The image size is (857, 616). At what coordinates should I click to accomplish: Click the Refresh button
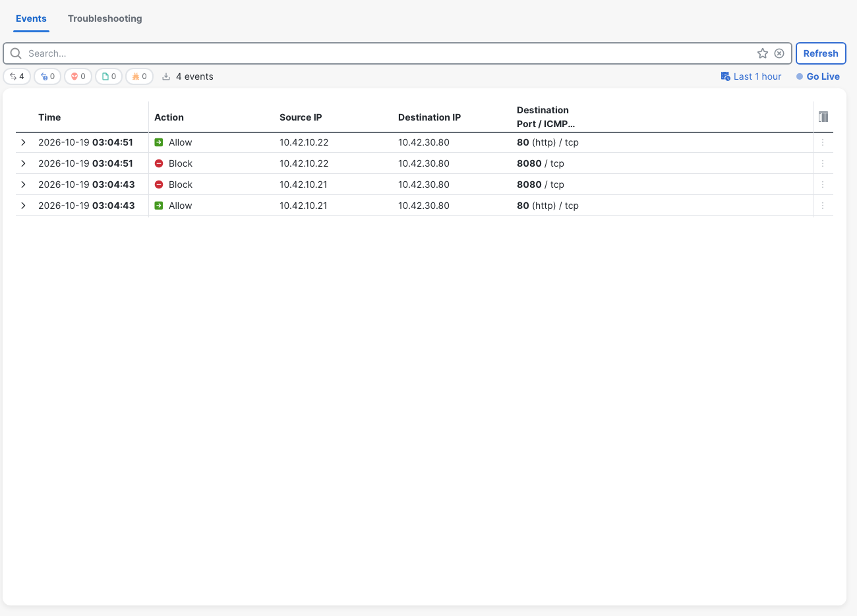coord(821,53)
